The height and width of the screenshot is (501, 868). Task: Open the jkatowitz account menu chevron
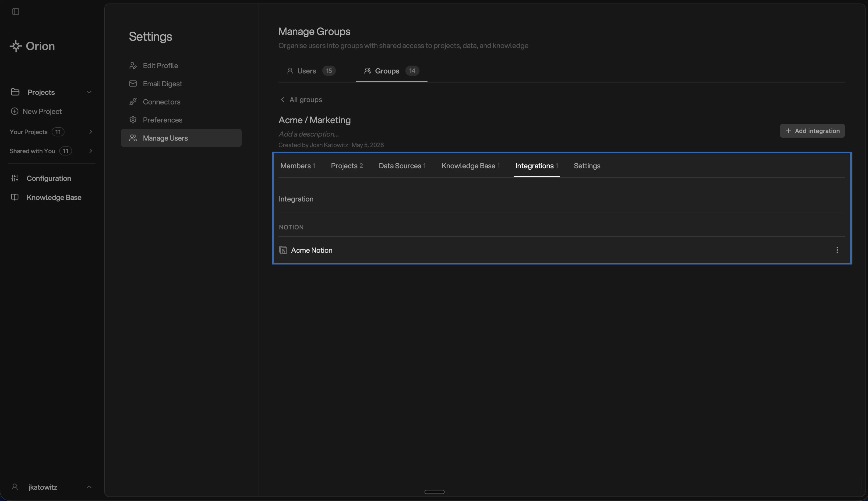point(89,487)
